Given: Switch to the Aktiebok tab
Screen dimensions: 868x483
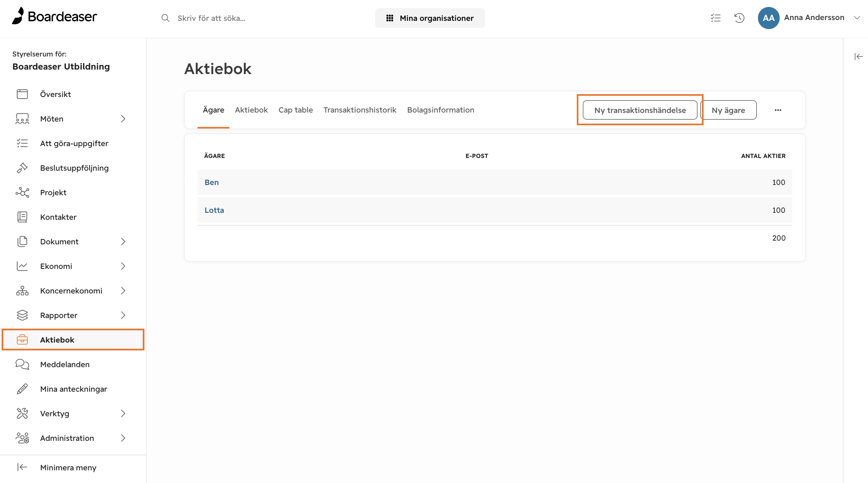Looking at the screenshot, I should 251,110.
